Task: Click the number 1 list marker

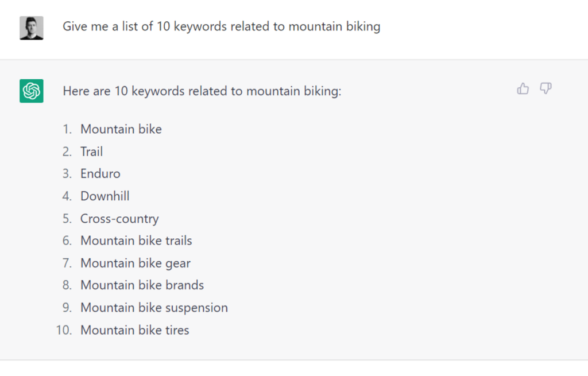Action: [67, 129]
